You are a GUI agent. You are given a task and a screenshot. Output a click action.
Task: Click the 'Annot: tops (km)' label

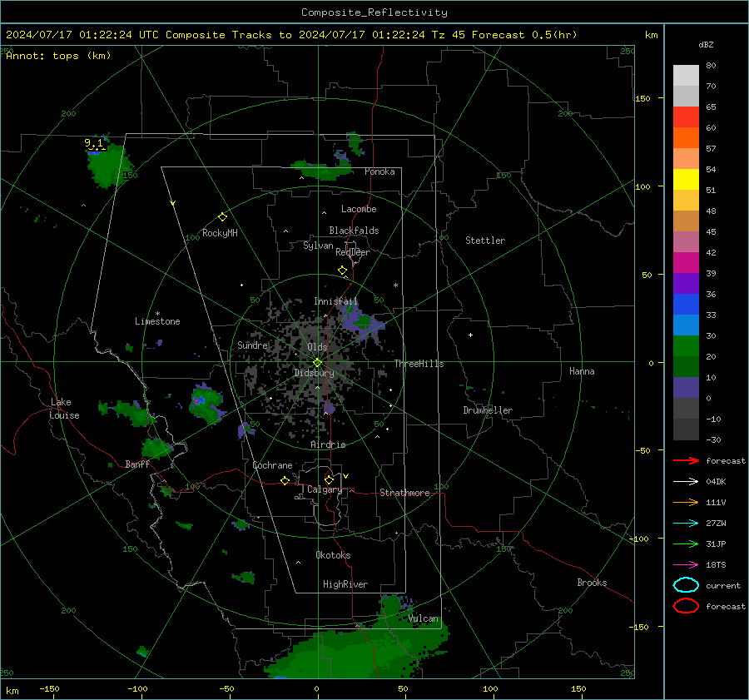tap(58, 56)
